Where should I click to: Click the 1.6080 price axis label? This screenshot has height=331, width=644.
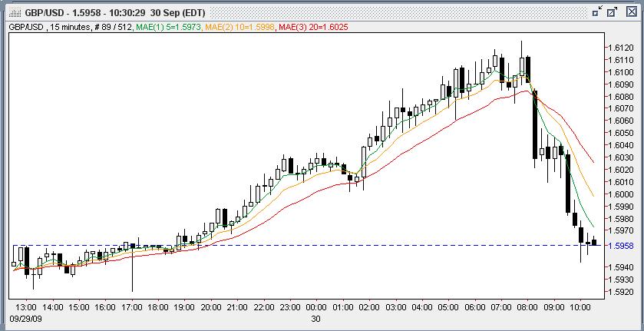(x=622, y=96)
